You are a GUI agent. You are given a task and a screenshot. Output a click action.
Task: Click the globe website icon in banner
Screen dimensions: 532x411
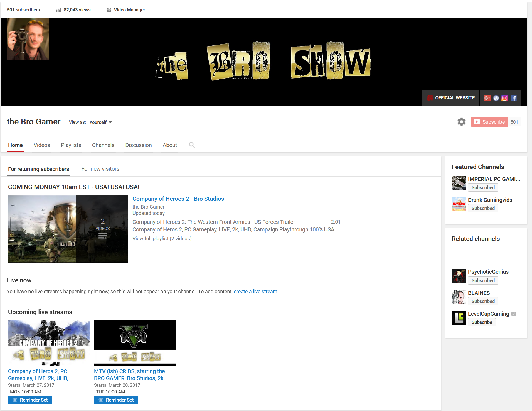tap(496, 98)
